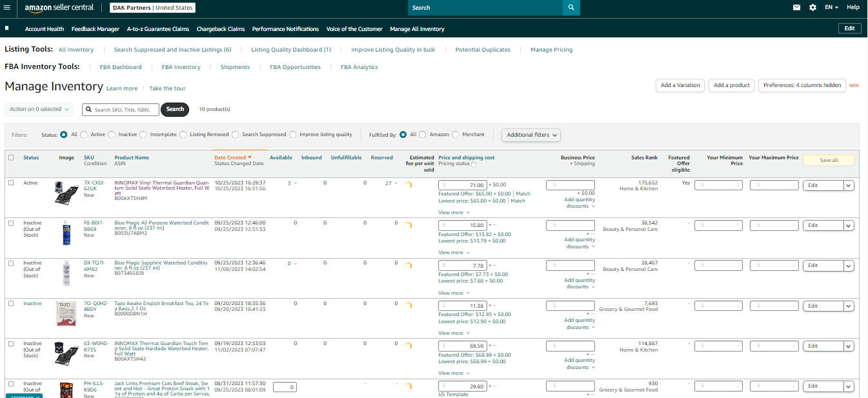Open the Help link in the header
The height and width of the screenshot is (398, 868).
coord(853,8)
